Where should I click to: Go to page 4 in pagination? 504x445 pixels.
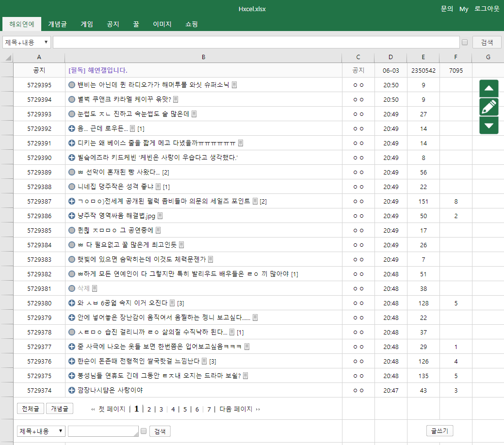point(173,409)
